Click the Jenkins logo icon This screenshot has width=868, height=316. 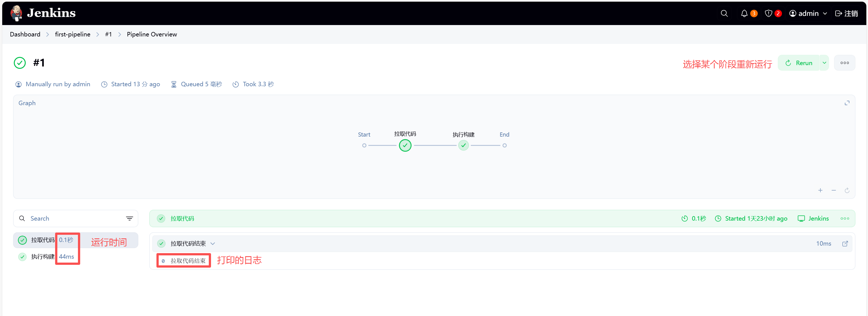pyautogui.click(x=16, y=13)
